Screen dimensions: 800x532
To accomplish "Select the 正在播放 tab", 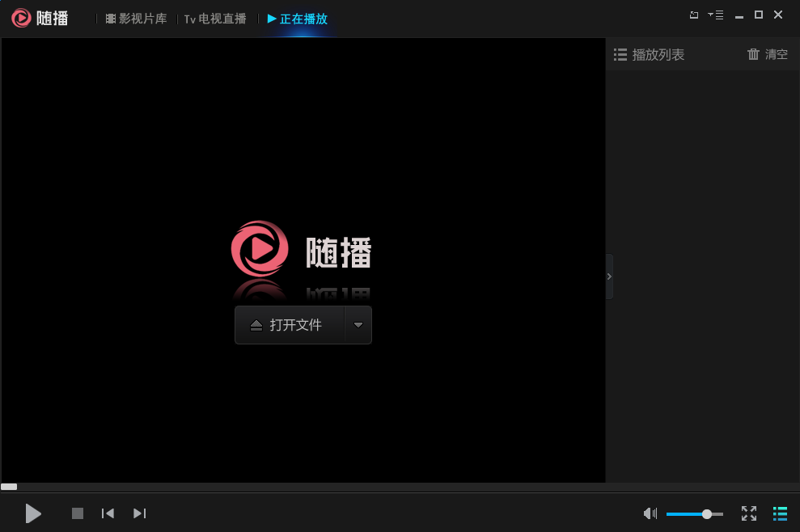I will click(298, 19).
